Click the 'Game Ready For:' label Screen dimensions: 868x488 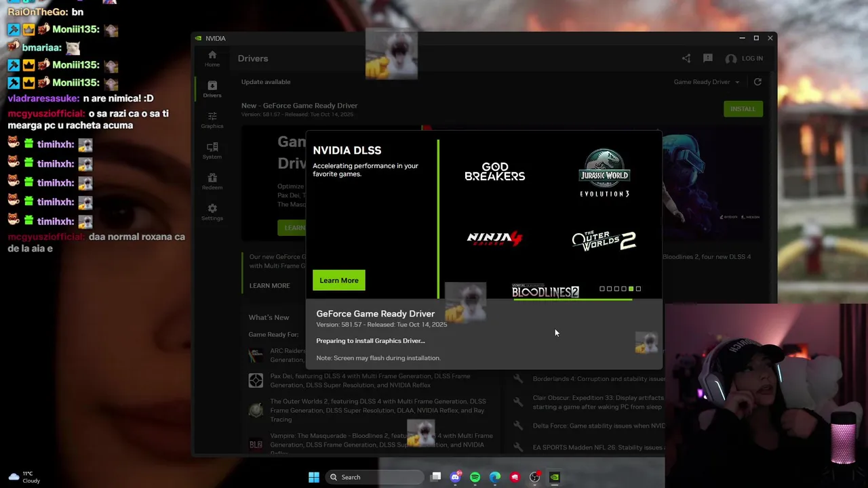tap(273, 335)
